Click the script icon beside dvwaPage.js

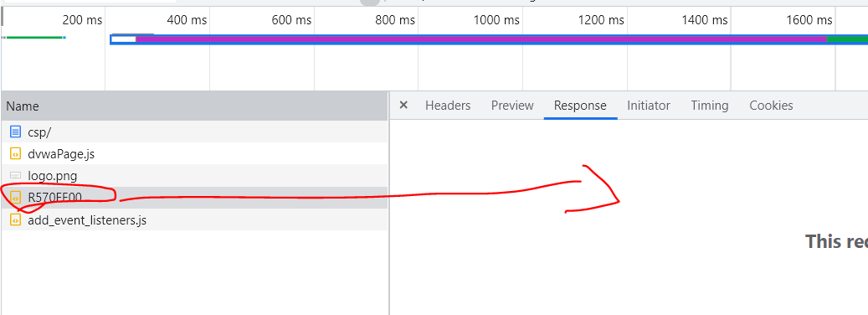click(x=16, y=154)
